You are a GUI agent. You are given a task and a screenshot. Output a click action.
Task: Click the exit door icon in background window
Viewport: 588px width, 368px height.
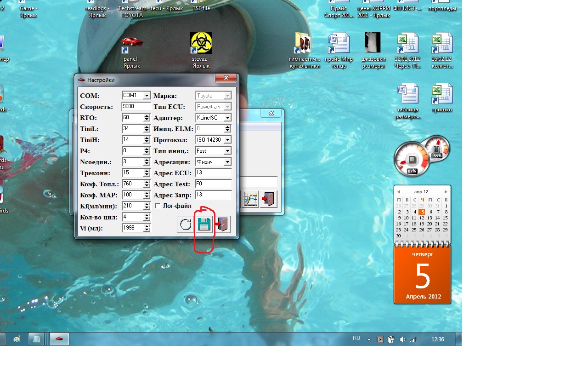[x=268, y=199]
